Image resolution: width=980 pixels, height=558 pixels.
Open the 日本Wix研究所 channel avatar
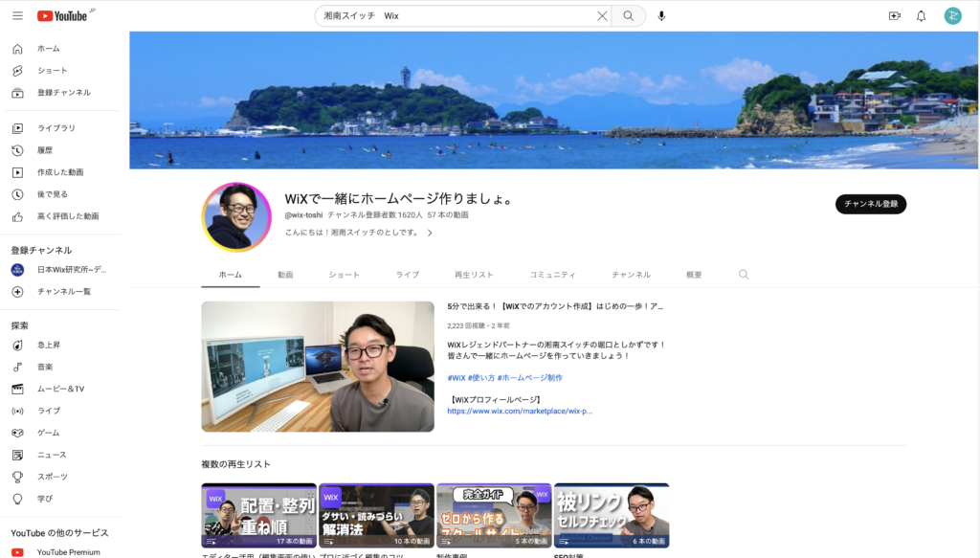pos(17,270)
